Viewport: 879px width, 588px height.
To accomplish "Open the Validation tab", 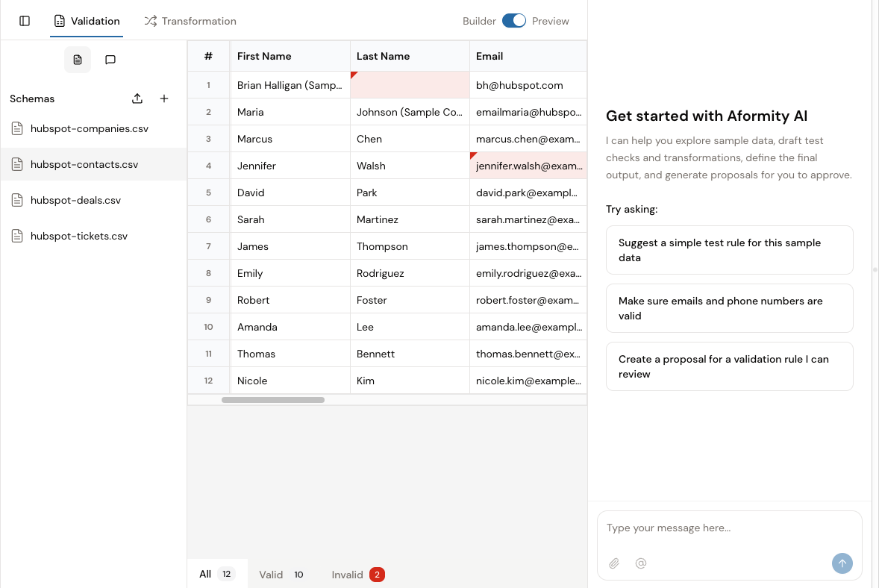I will (x=87, y=21).
